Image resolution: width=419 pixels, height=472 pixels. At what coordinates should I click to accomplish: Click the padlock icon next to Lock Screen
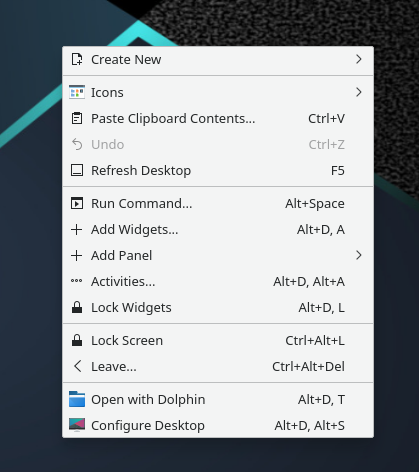tap(77, 340)
